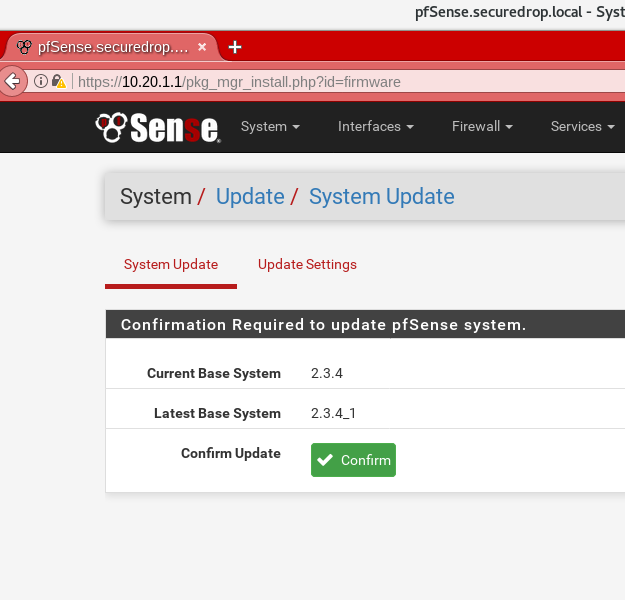The image size is (625, 600).
Task: Click the System breadcrumb text
Action: coord(156,197)
